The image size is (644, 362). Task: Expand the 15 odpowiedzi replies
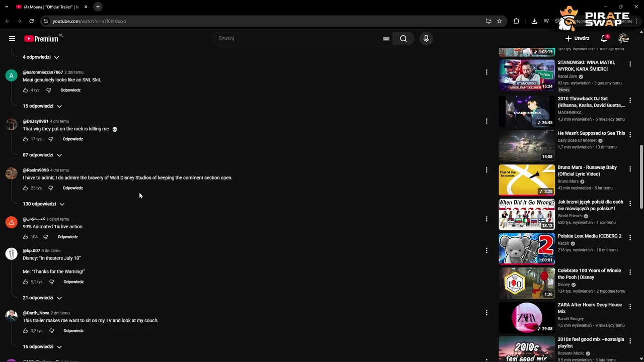42,106
